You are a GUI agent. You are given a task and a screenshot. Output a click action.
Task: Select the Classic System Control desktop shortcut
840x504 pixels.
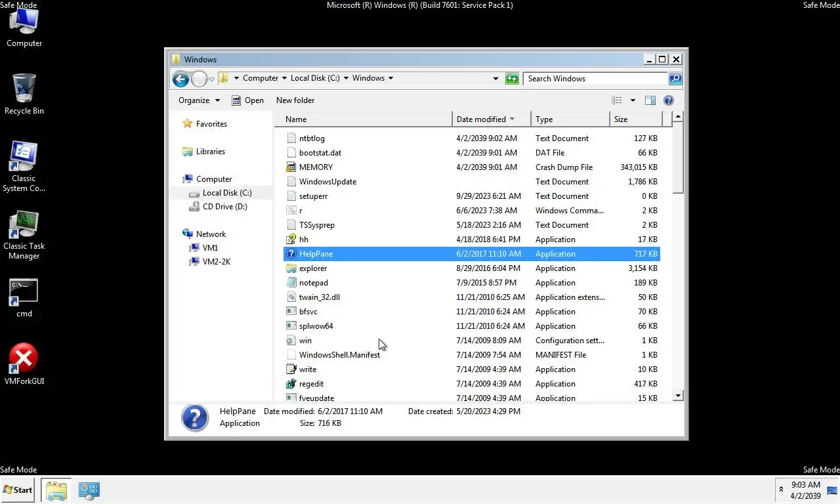tap(24, 167)
